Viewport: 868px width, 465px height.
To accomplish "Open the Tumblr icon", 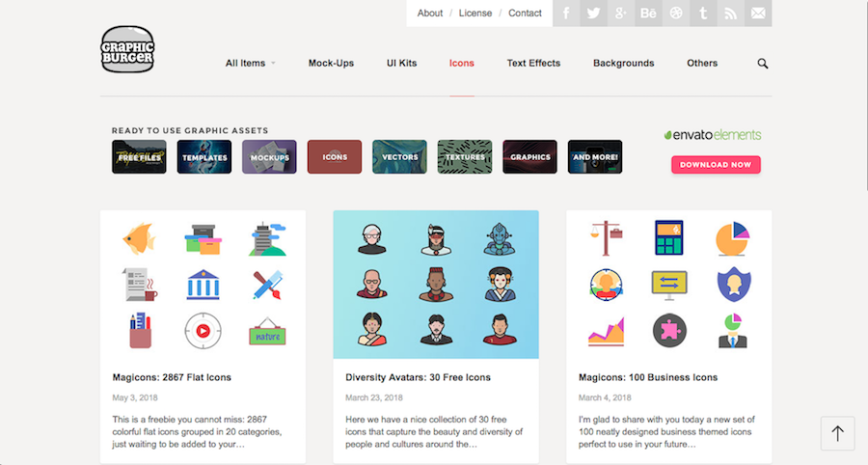I will [703, 14].
